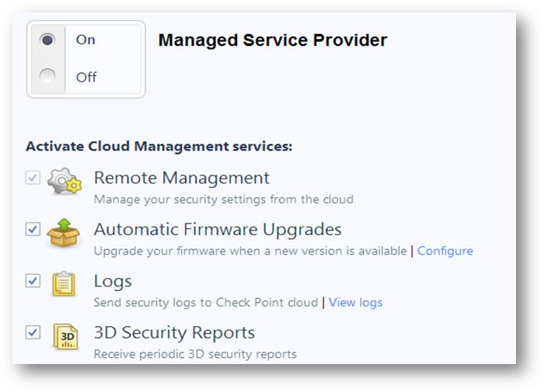Screen dimensions: 544x392
Task: Click the 'Manage your security settings' description
Action: coord(224,199)
